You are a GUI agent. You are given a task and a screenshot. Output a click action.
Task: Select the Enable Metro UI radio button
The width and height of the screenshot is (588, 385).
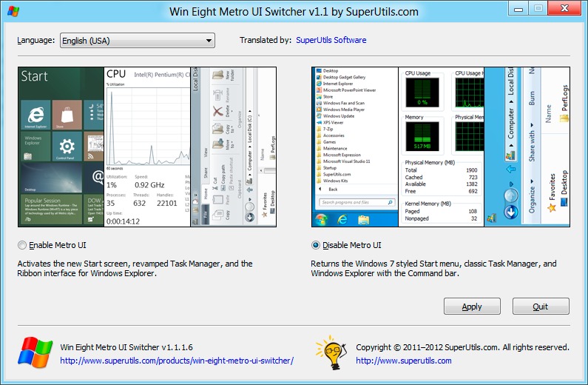coord(22,245)
